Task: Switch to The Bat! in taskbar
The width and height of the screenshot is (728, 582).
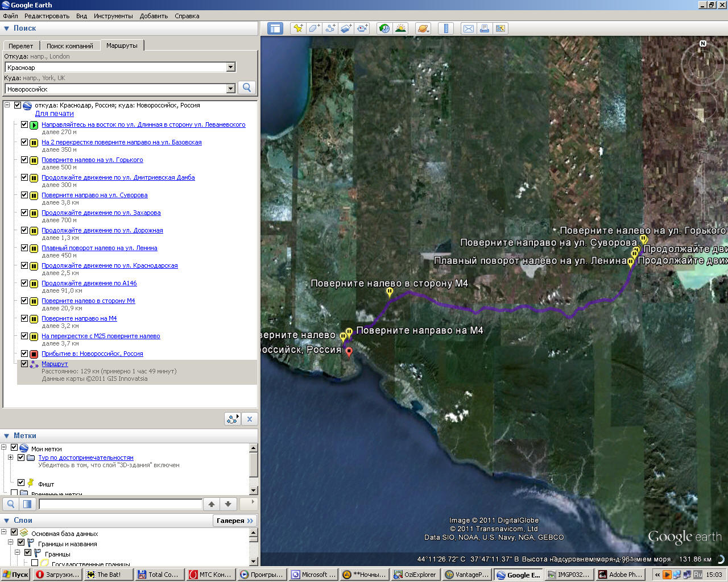Action: (x=109, y=575)
